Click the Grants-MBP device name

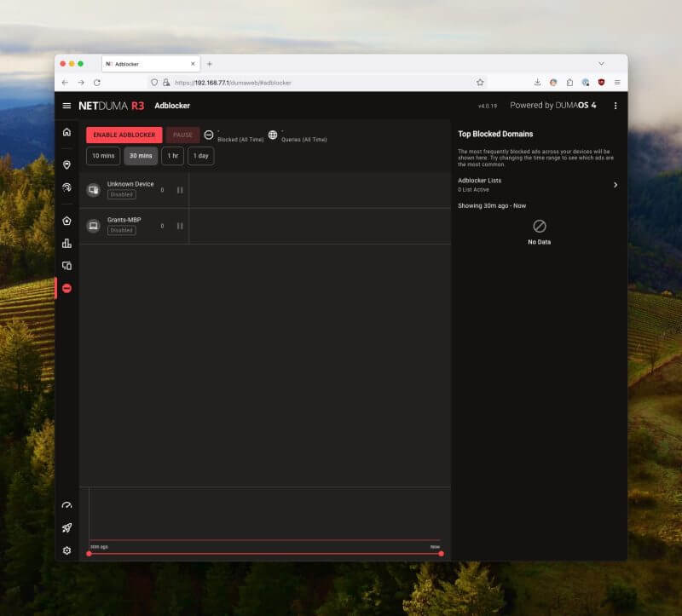[124, 220]
